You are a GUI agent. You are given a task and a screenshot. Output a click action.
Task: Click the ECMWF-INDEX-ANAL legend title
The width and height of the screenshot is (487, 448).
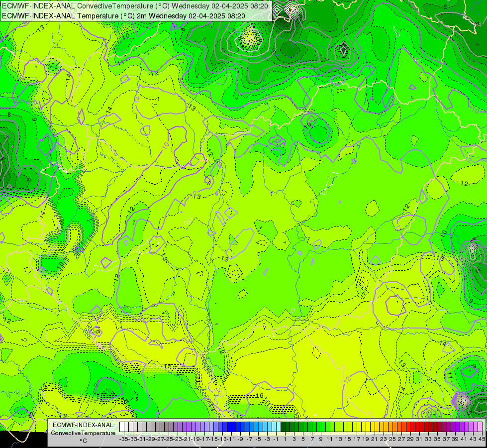coord(83,425)
